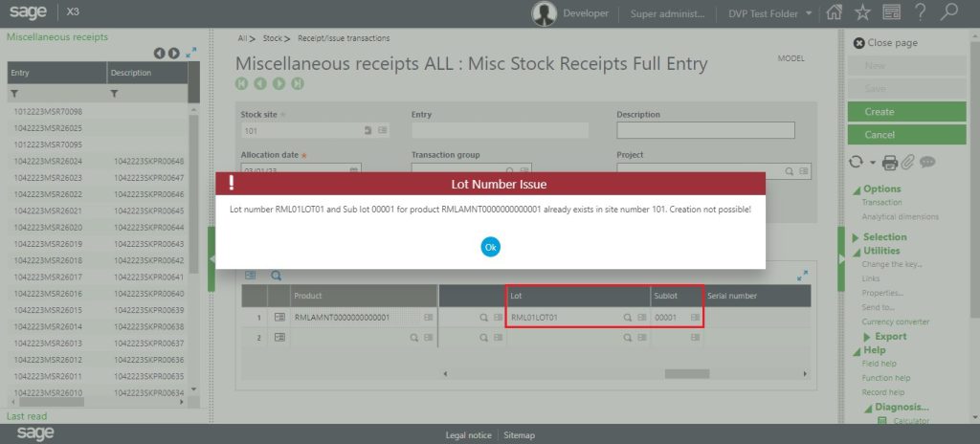Image resolution: width=980 pixels, height=444 pixels.
Task: Expand left list panel with arrows icon
Action: (x=191, y=53)
